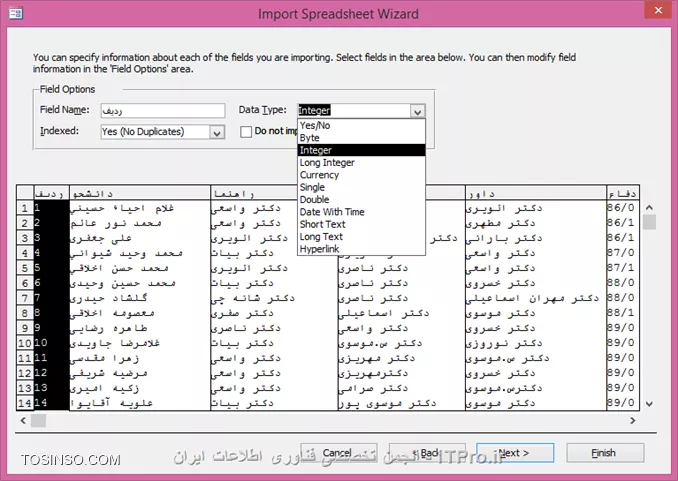Select the دفاع column header at right edge
The image size is (678, 481).
click(623, 193)
